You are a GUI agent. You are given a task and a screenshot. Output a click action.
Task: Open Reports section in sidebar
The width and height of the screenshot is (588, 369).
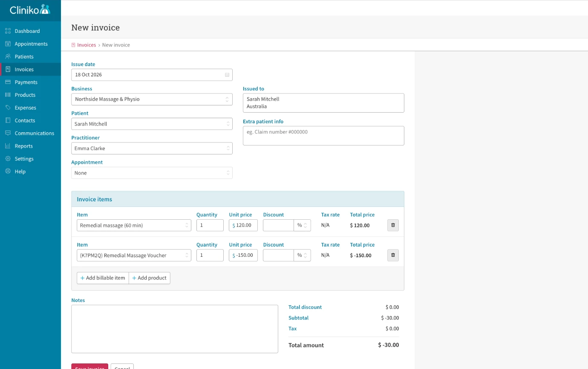pyautogui.click(x=30, y=146)
